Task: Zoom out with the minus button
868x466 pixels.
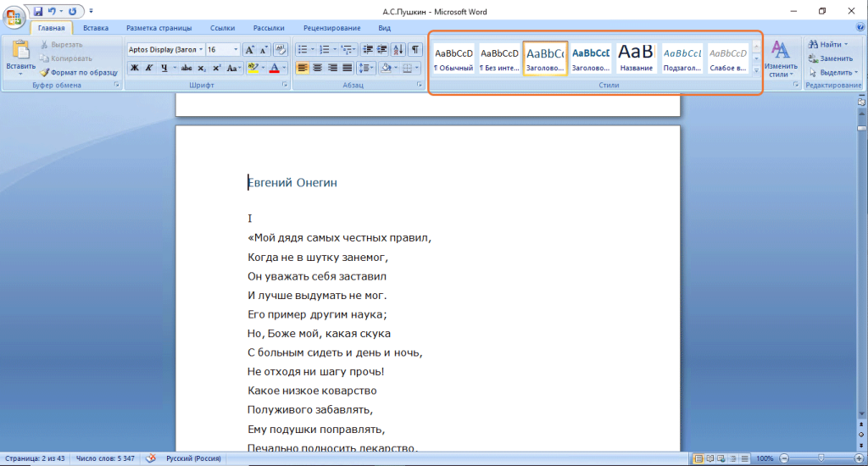Action: tap(784, 458)
